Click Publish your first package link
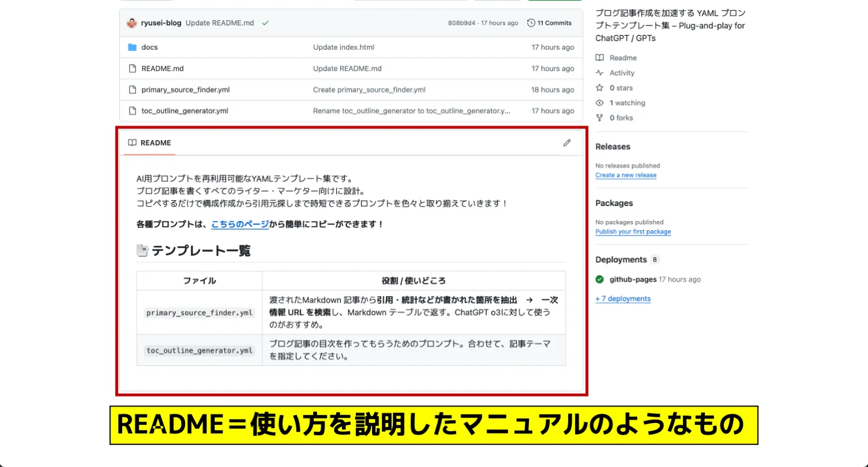This screenshot has height=467, width=868. (633, 231)
